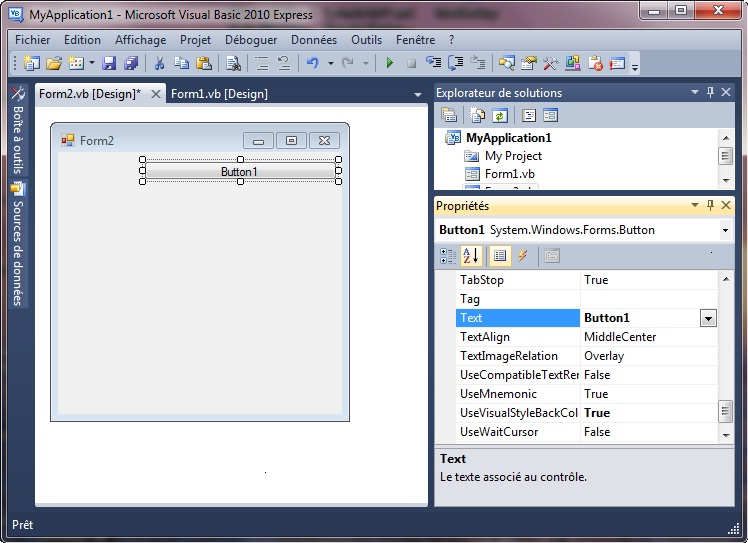Click the Uncomment selected lines icon
This screenshot has height=543, width=748.
coord(284,63)
